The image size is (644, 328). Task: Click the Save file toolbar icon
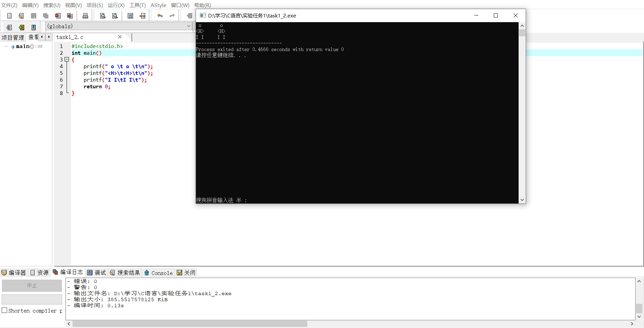(x=34, y=15)
